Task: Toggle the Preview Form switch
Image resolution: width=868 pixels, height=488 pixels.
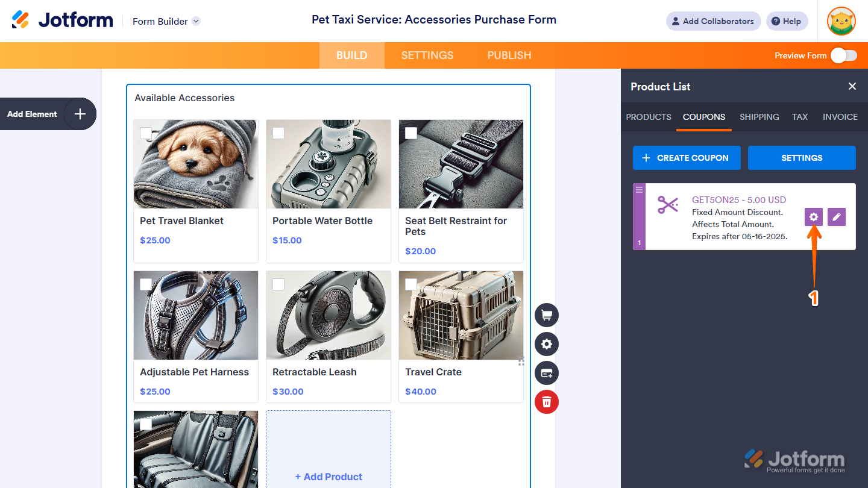Action: tap(843, 55)
